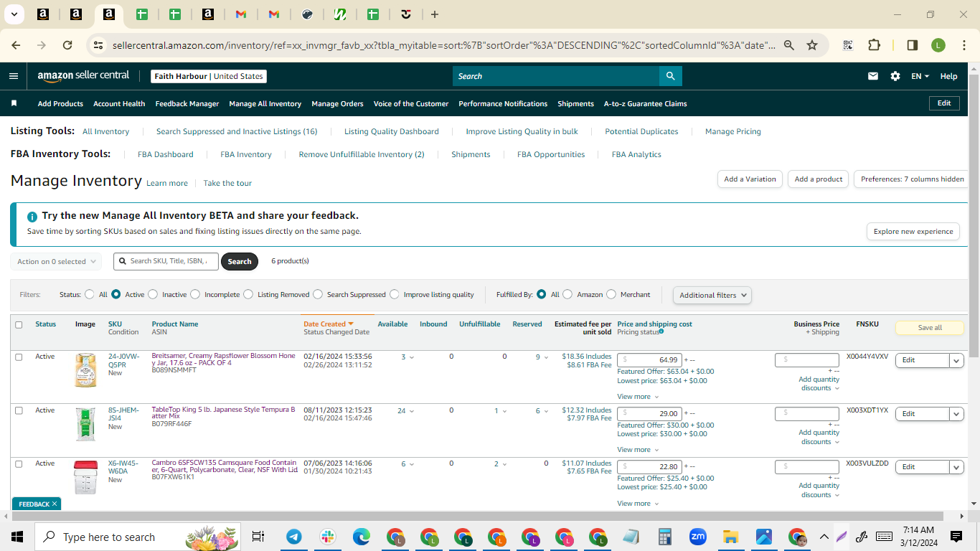Open Manage All Inventory menu item

coord(265,103)
